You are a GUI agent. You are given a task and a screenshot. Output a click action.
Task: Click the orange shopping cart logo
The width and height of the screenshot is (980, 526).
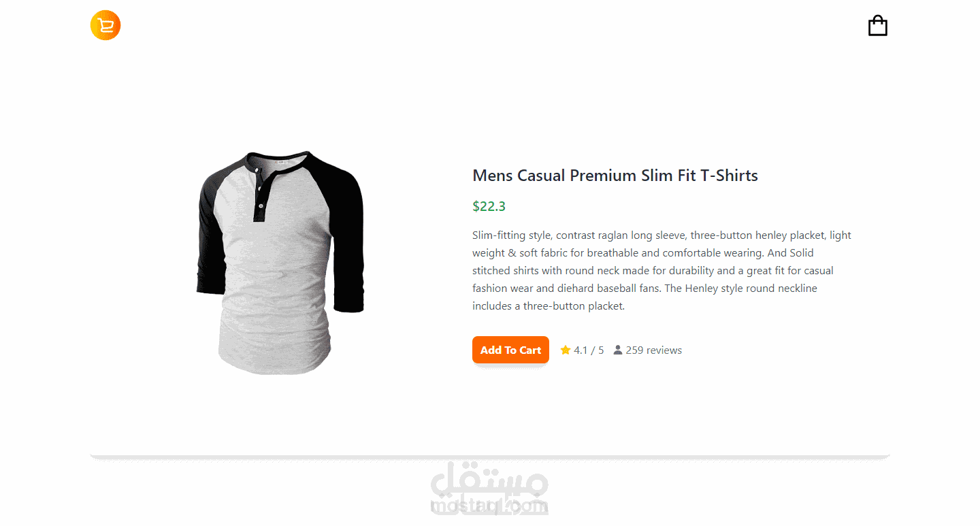tap(105, 25)
